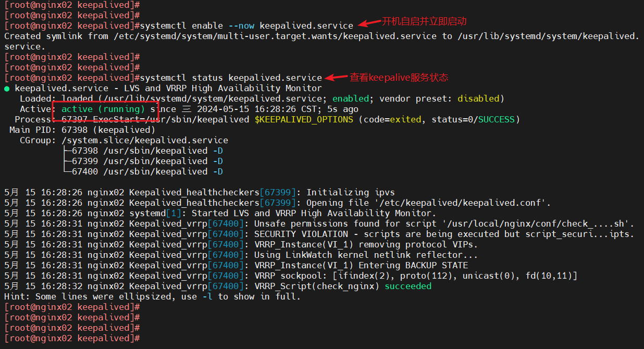The height and width of the screenshot is (349, 644).
Task: Click the green 'enabled' word in Loaded line
Action: 351,98
